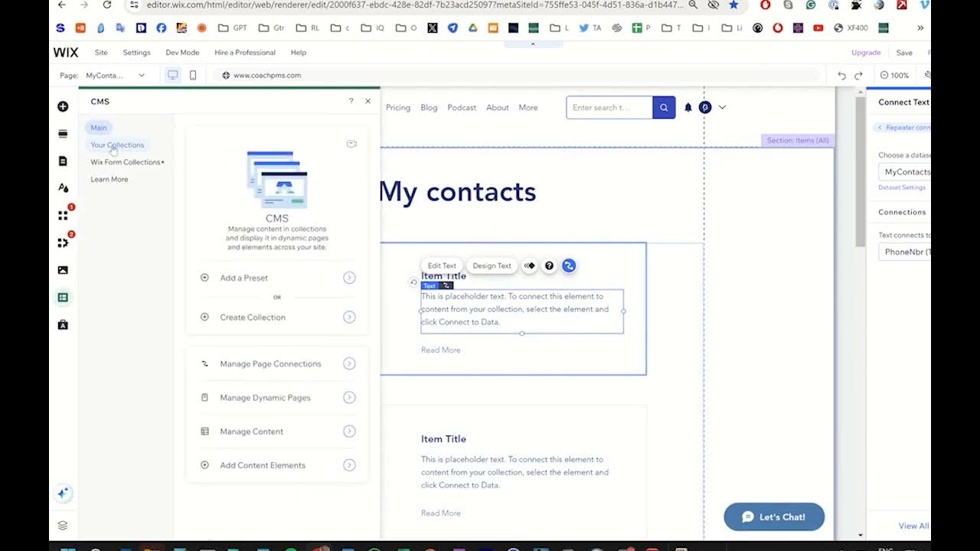Click the help icon on text toolbar
The image size is (980, 551).
(549, 266)
